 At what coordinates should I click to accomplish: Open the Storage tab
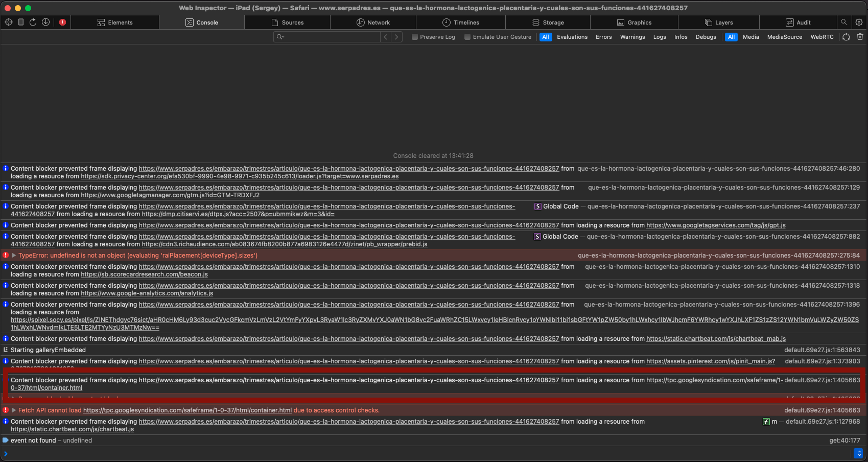pos(548,22)
